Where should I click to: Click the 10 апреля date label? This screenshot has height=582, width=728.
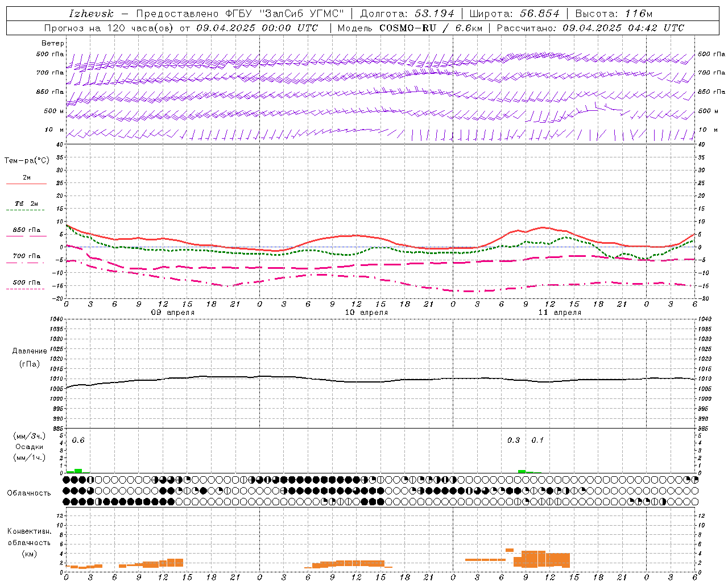pos(366,313)
